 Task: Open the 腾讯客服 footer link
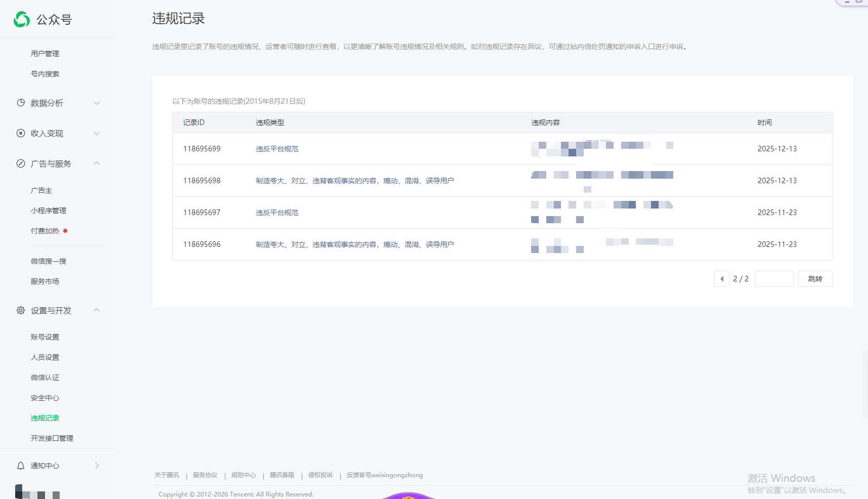(282, 475)
